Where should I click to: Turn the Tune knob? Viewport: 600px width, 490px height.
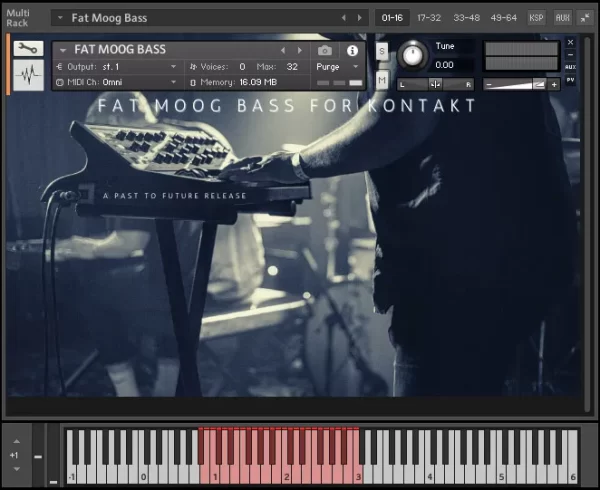pos(412,55)
